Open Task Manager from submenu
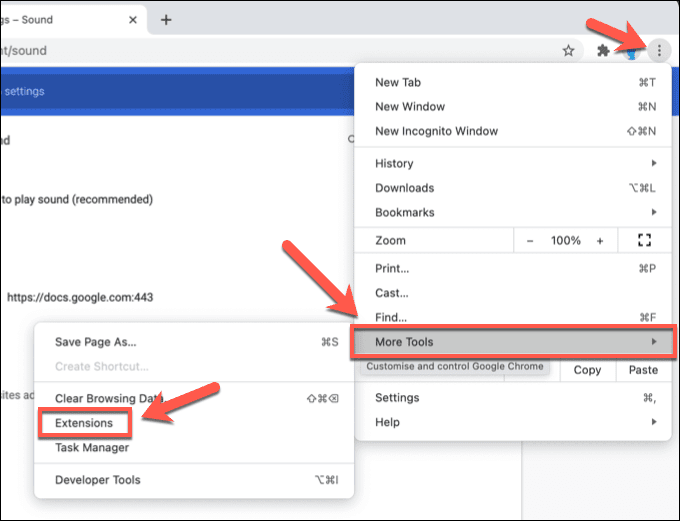 [91, 448]
